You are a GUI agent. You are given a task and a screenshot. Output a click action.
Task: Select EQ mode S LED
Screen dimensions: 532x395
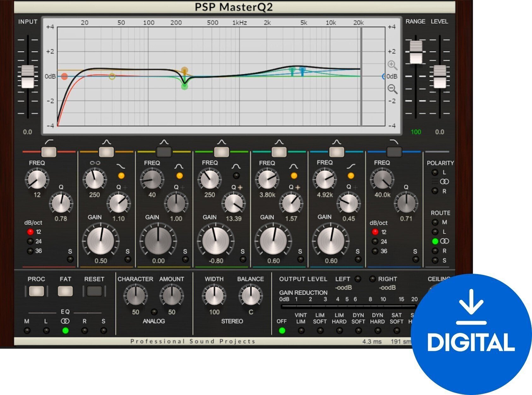click(x=104, y=331)
